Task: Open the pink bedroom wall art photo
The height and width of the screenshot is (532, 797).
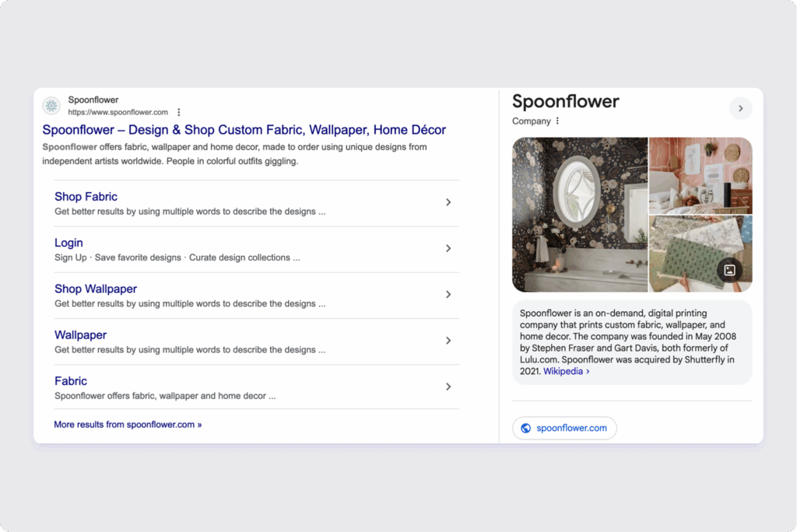Action: (x=700, y=175)
